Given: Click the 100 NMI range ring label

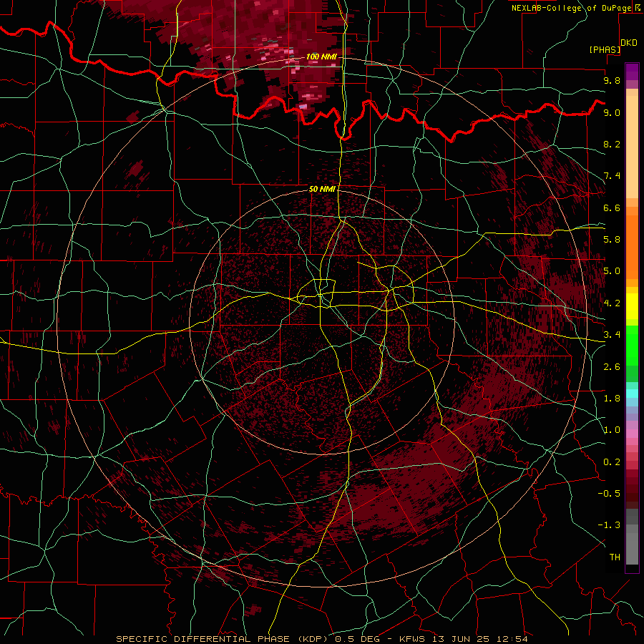Looking at the screenshot, I should point(321,57).
